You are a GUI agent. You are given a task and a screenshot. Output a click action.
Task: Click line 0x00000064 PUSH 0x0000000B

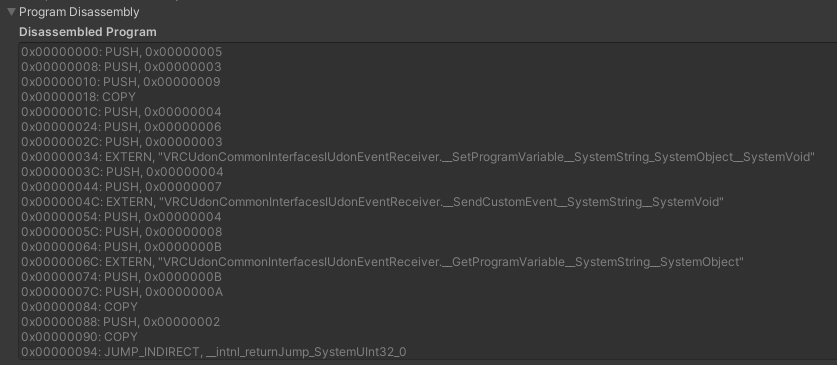tap(121, 247)
